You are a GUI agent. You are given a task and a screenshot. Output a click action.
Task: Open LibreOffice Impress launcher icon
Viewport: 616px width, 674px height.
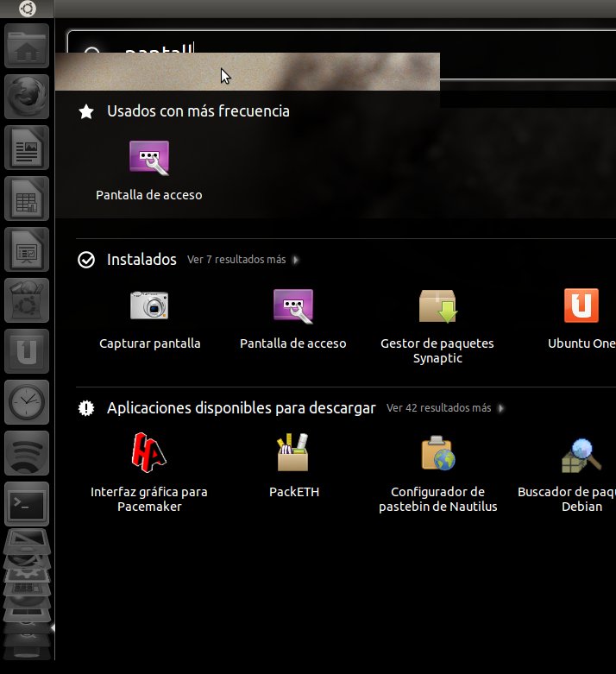pyautogui.click(x=27, y=249)
